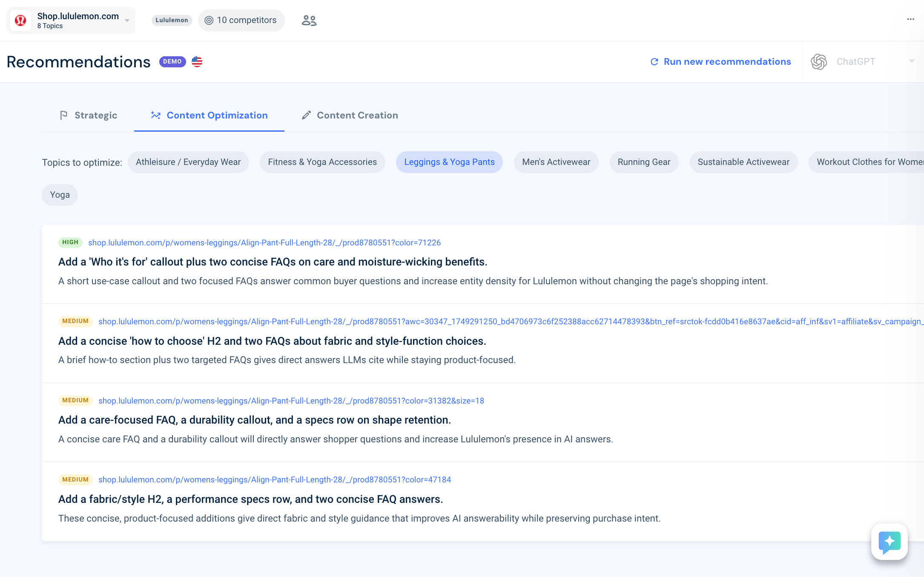Click the HIGH priority badge
Image resolution: width=924 pixels, height=577 pixels.
point(70,242)
